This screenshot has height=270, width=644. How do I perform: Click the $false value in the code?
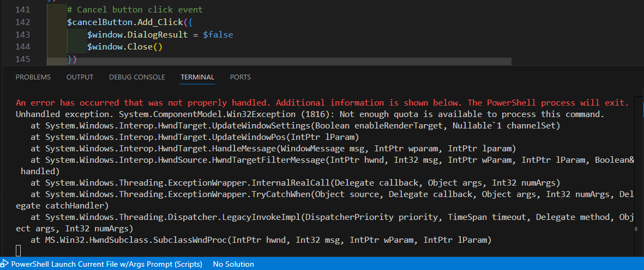click(218, 35)
